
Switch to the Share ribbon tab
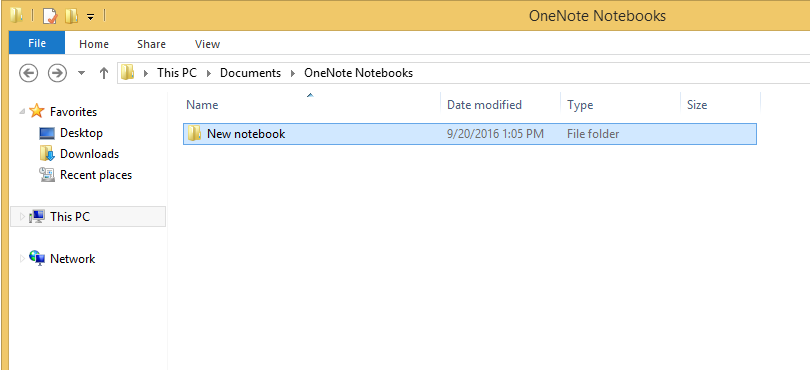[x=151, y=44]
